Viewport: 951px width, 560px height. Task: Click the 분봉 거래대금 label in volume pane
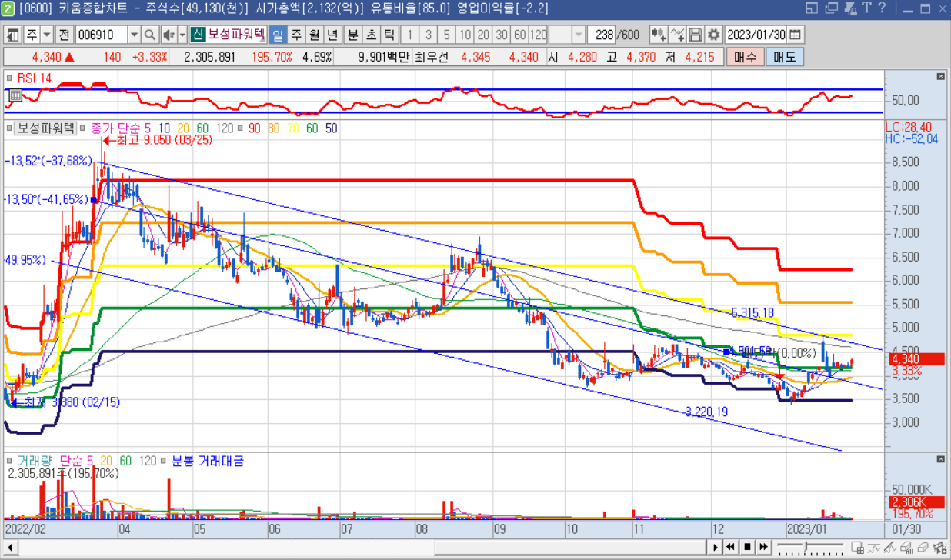click(x=208, y=461)
